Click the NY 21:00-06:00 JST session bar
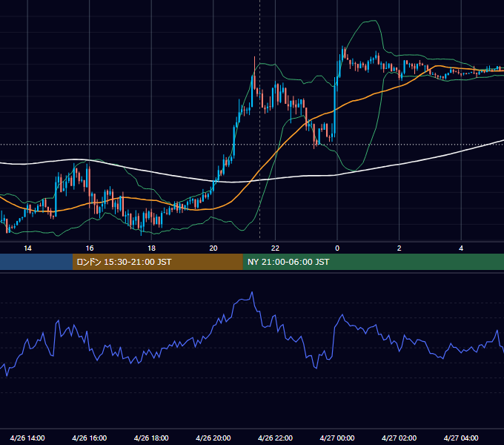This screenshot has width=504, height=445. [373, 262]
